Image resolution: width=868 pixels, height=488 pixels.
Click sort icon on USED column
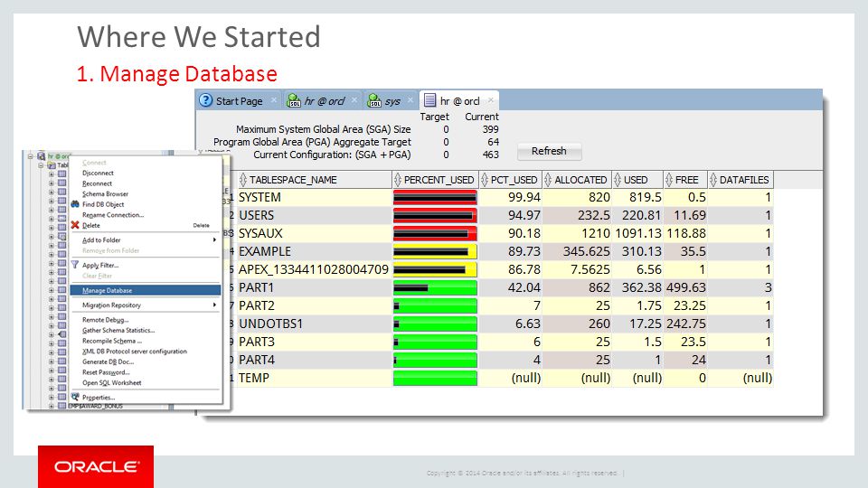point(618,180)
